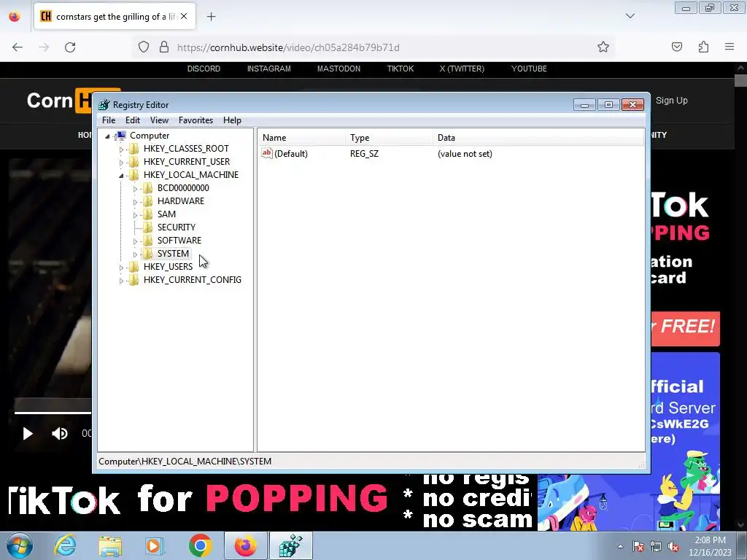Collapse the Computer root node
The width and height of the screenshot is (747, 560).
click(107, 136)
